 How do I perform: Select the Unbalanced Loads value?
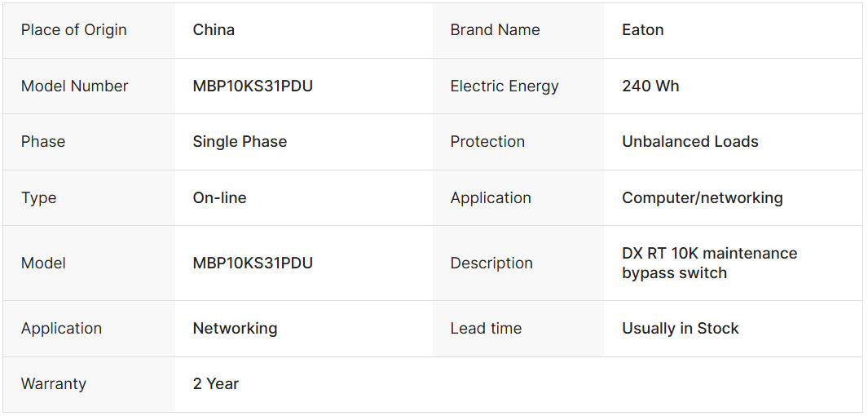[690, 142]
